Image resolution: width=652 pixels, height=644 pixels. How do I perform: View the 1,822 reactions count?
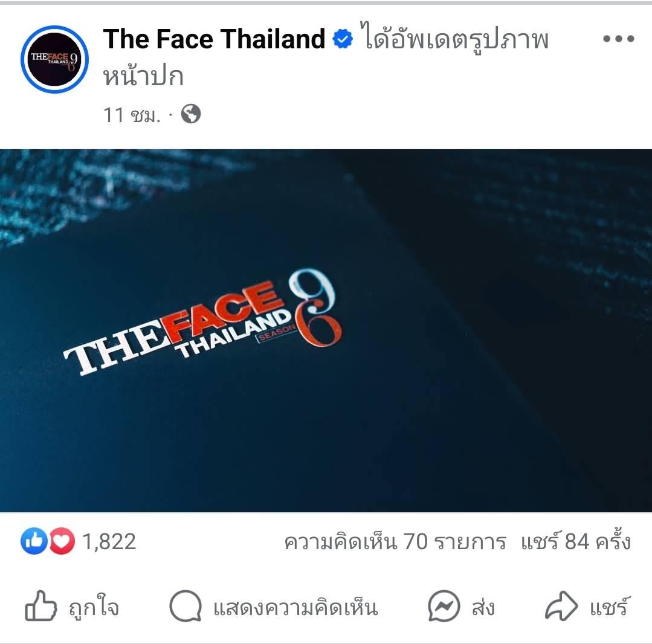tap(109, 542)
